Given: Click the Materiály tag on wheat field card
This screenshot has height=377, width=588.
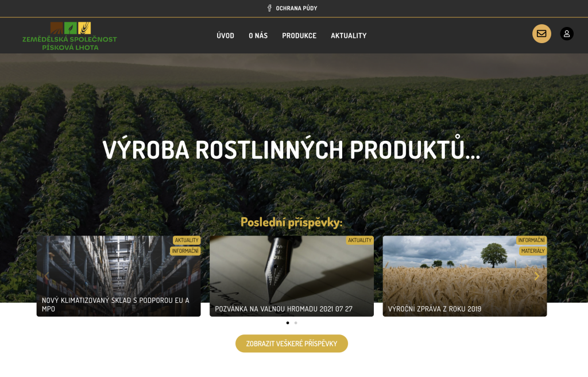Looking at the screenshot, I should pos(533,251).
